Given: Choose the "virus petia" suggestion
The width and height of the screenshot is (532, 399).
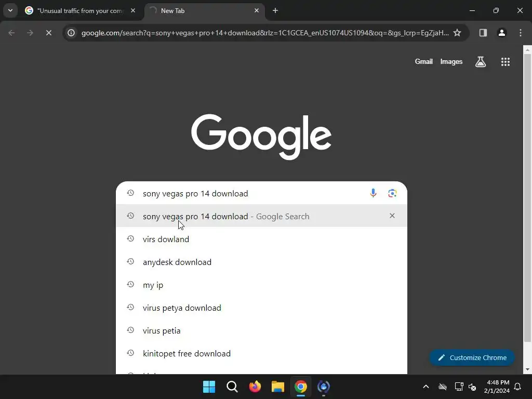Looking at the screenshot, I should tap(261, 330).
